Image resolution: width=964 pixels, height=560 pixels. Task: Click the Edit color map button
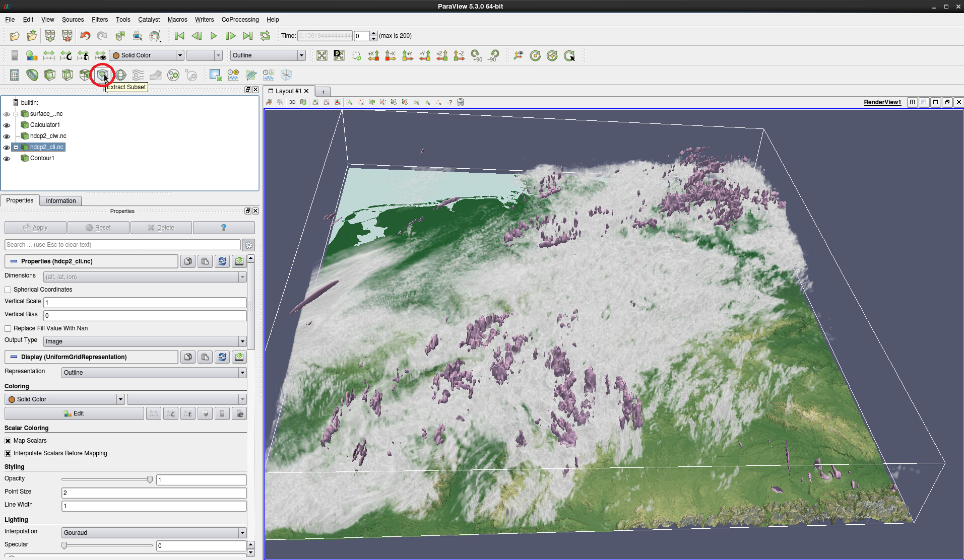point(74,413)
